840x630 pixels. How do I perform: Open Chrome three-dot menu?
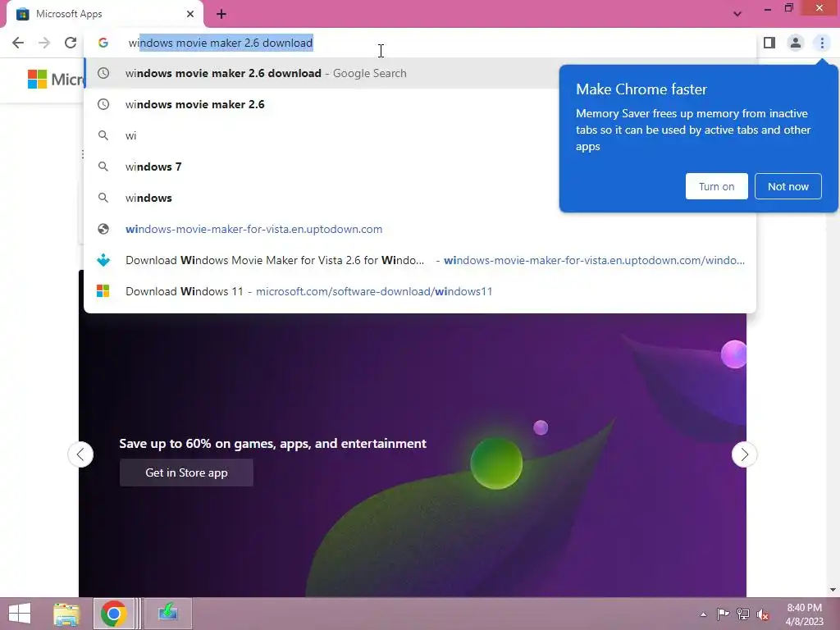(822, 43)
